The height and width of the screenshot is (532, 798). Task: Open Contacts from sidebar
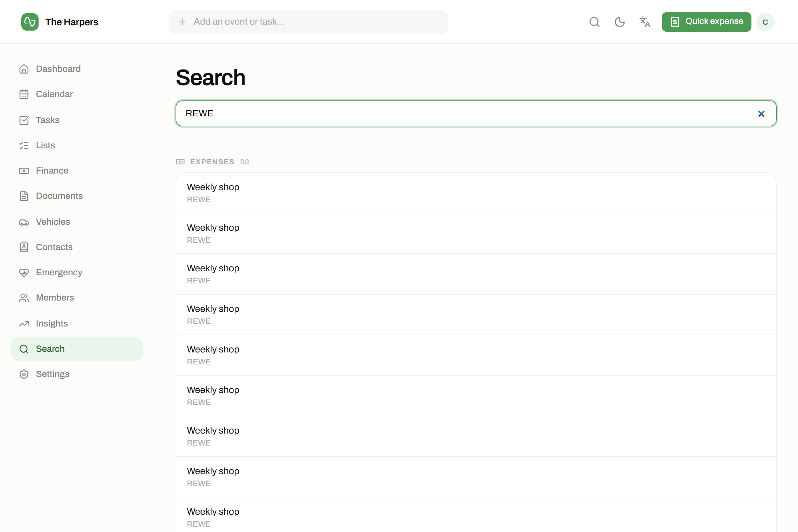coord(77,247)
